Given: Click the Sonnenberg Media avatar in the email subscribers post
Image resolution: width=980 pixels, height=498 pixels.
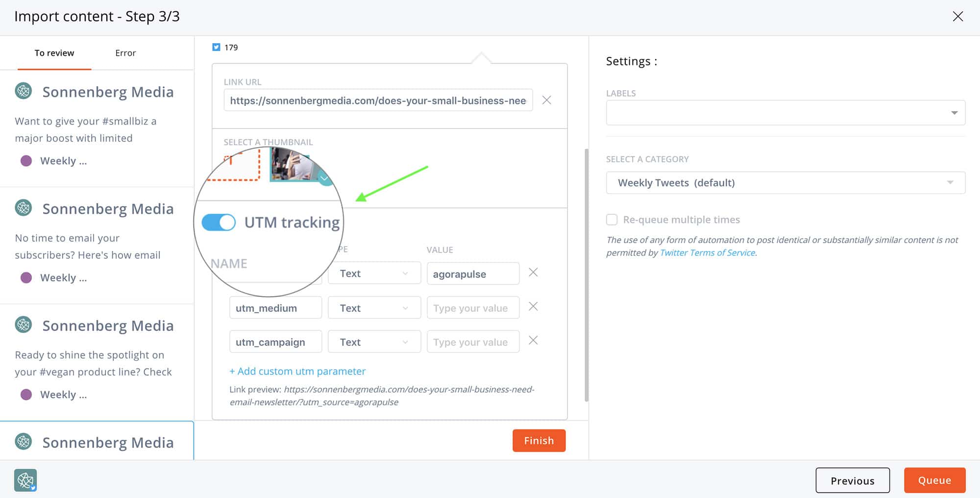Looking at the screenshot, I should pyautogui.click(x=24, y=208).
